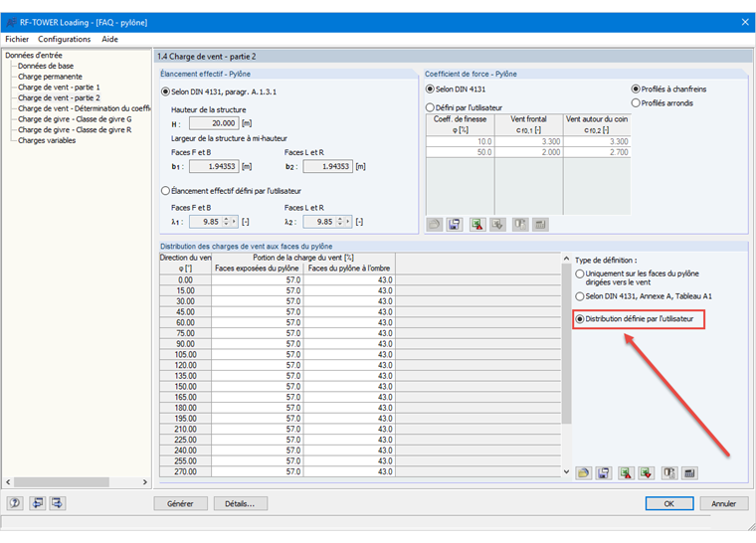Image resolution: width=756 pixels, height=543 pixels.
Task: Save distribution icon below Type de définition
Action: [603, 473]
